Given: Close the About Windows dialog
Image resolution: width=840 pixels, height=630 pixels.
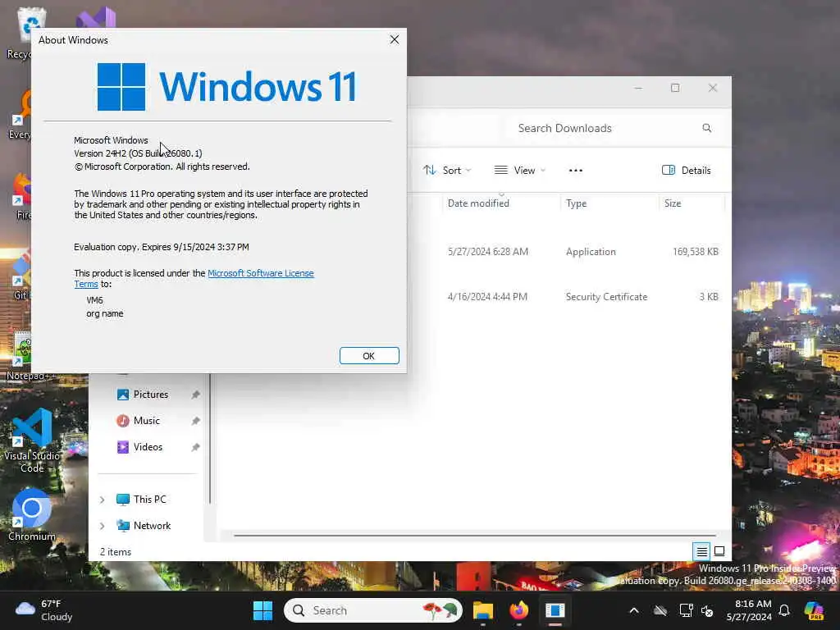Looking at the screenshot, I should point(395,39).
